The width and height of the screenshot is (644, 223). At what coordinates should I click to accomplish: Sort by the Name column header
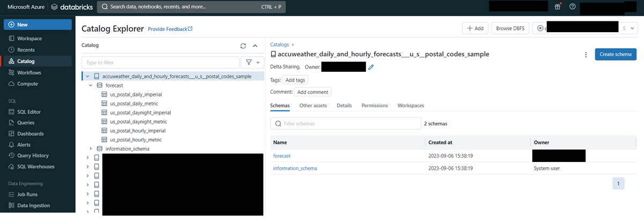coord(280,143)
